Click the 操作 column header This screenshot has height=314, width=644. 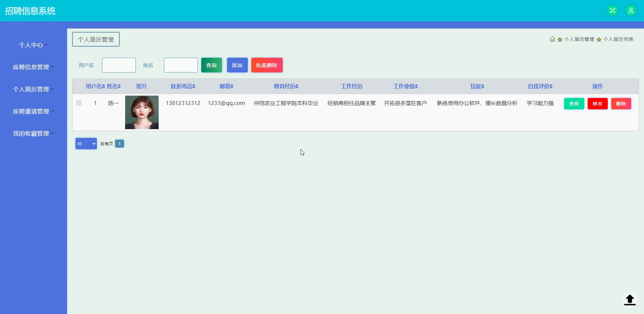pos(598,86)
